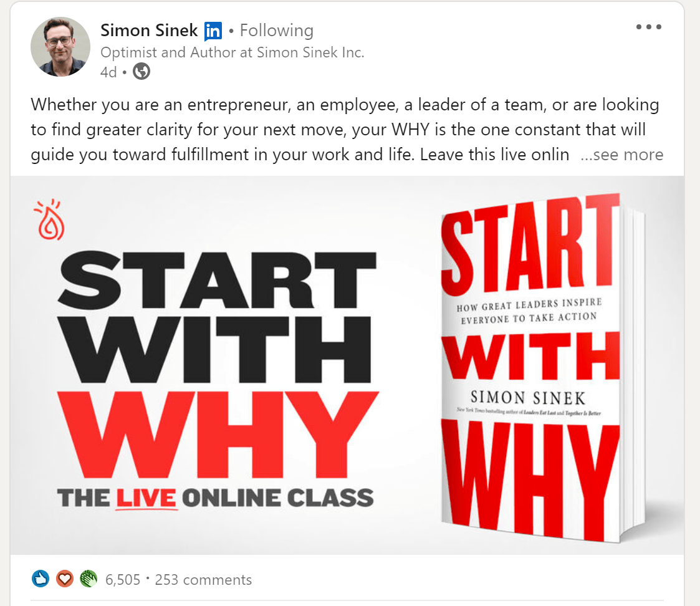The image size is (700, 606).
Task: Click the globe public visibility icon
Action: click(x=141, y=72)
